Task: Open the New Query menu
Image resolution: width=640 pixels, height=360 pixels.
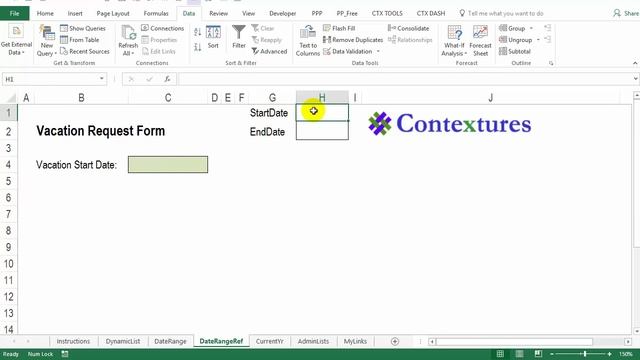Action: click(47, 40)
